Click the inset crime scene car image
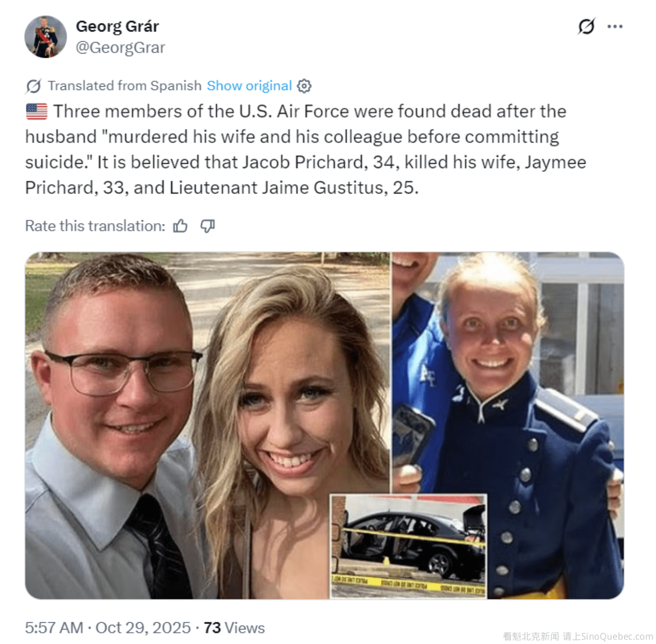Image resolution: width=656 pixels, height=644 pixels. tap(408, 546)
